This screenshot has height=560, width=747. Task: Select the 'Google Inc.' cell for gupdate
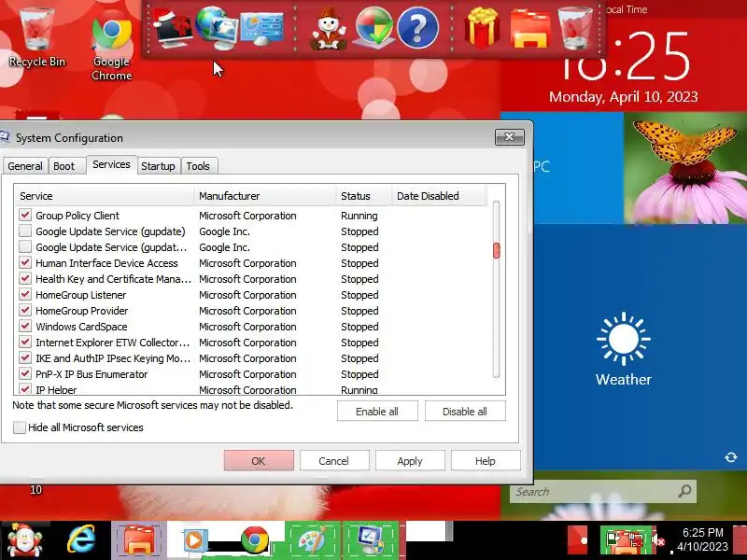click(224, 231)
